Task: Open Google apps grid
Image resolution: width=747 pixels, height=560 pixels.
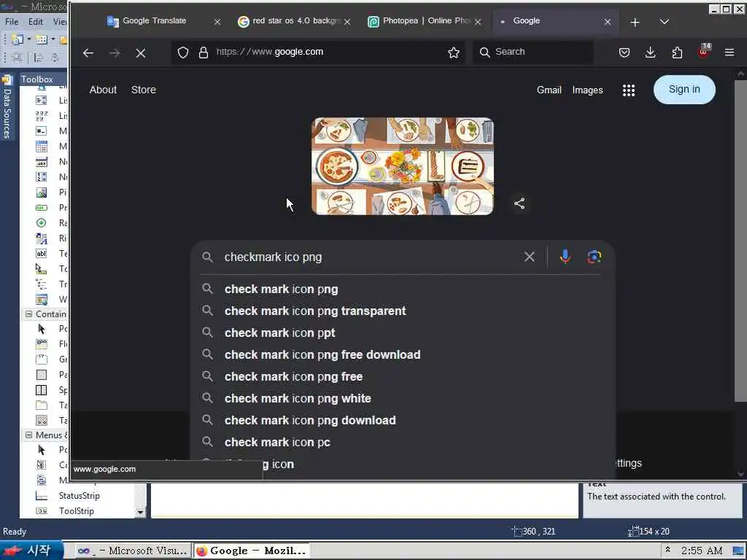Action: click(x=629, y=90)
